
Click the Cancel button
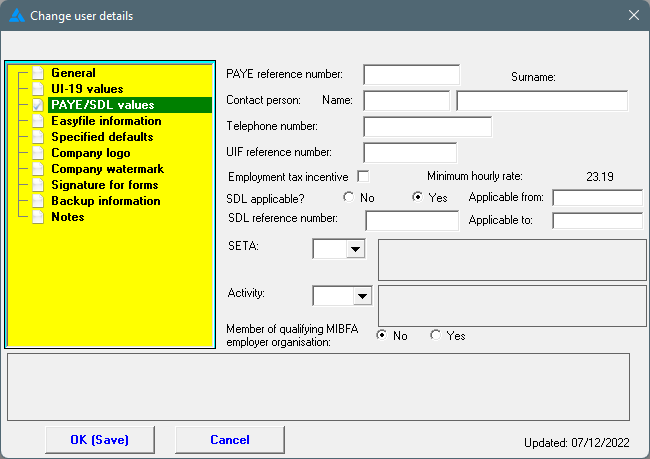coord(230,440)
